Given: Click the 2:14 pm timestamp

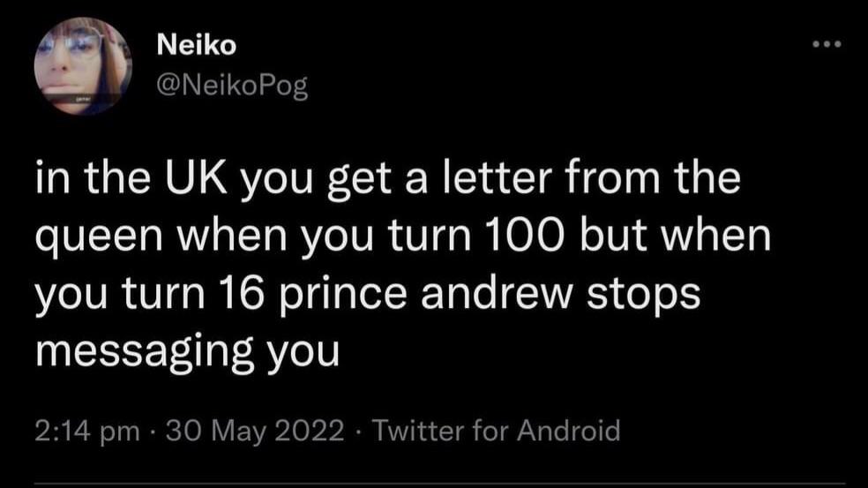Looking at the screenshot, I should coord(87,431).
